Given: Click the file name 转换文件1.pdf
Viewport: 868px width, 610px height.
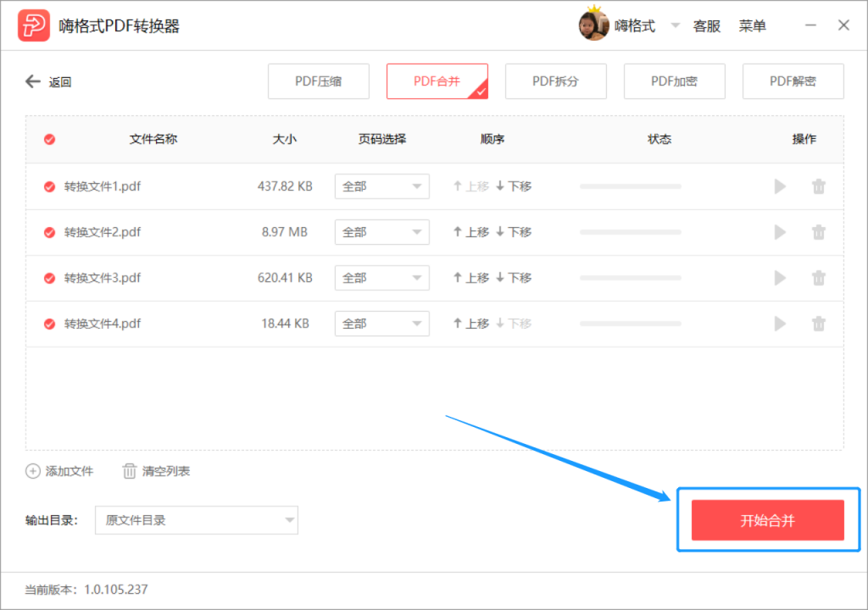Looking at the screenshot, I should click(103, 186).
